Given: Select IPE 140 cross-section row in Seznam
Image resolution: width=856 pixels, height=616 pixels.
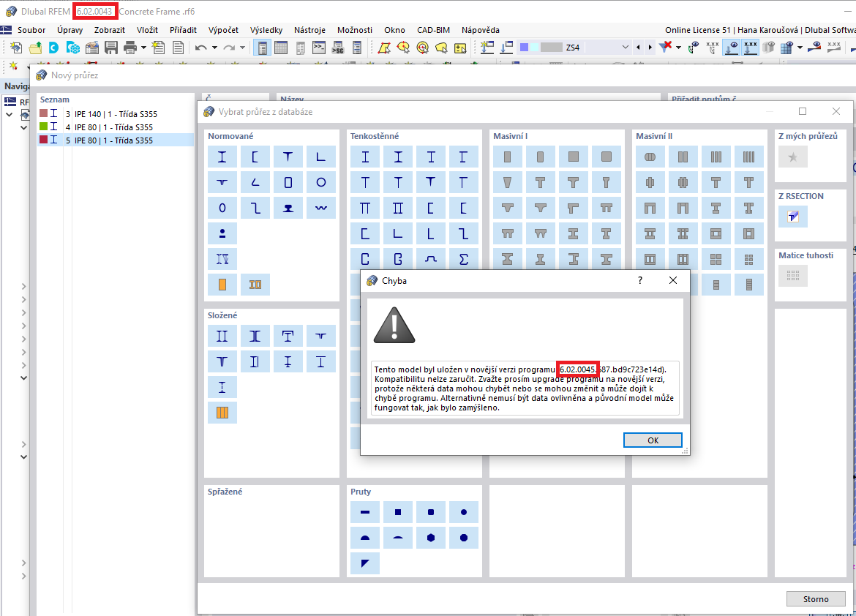Looking at the screenshot, I should [115, 113].
